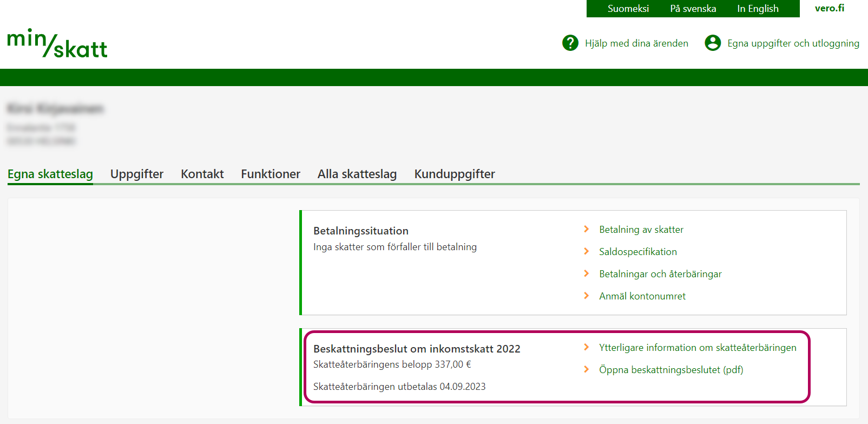Go to the Alla skatteslag tab
This screenshot has width=868, height=424.
pyautogui.click(x=357, y=174)
